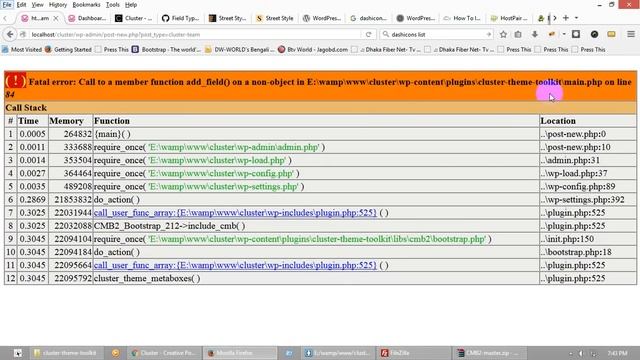The image size is (640, 360).
Task: Open Most Visited bookmarks folder
Action: pyautogui.click(x=22, y=49)
